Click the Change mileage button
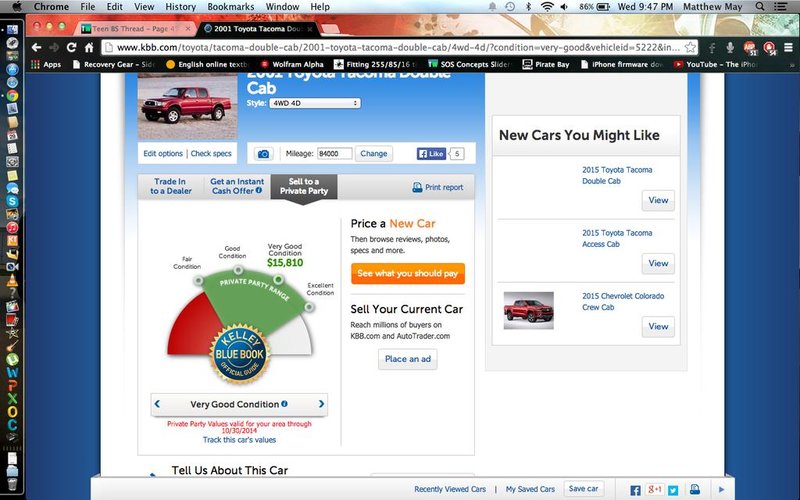 pyautogui.click(x=374, y=154)
